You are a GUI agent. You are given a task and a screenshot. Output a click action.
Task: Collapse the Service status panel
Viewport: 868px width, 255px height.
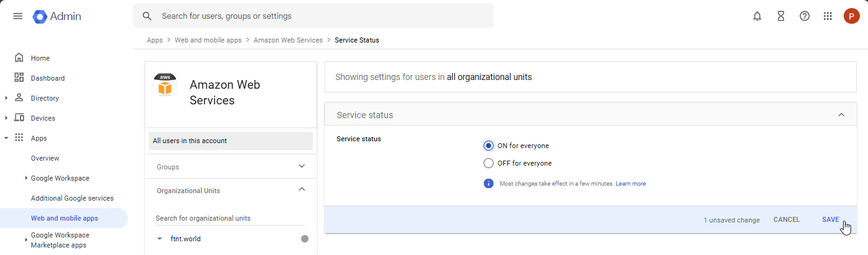(841, 115)
